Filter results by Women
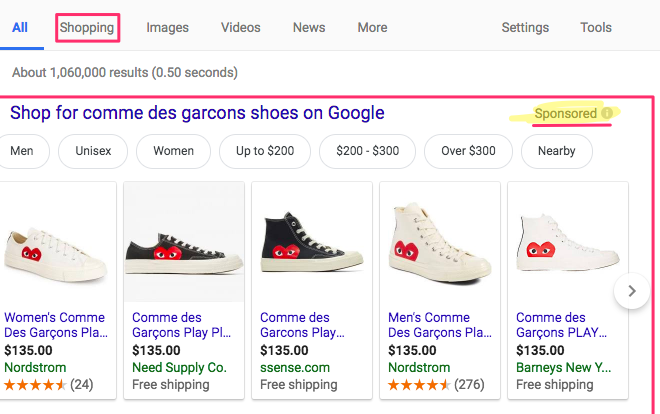Image resolution: width=660 pixels, height=414 pixels. click(x=173, y=151)
